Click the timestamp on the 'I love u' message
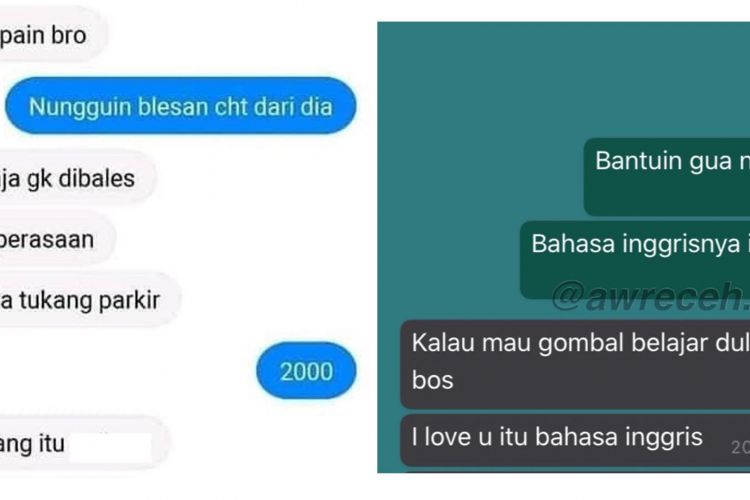This screenshot has height=500, width=750. (740, 447)
